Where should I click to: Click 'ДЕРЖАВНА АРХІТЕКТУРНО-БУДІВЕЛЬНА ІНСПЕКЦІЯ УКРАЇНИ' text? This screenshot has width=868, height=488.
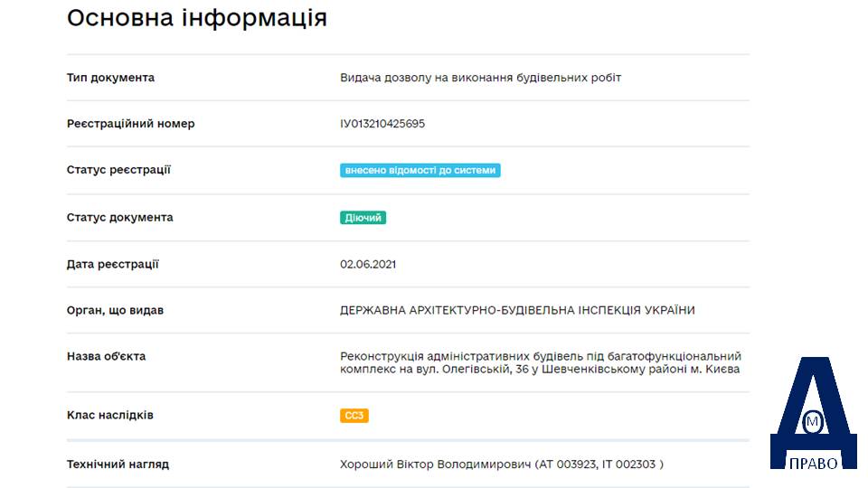[517, 310]
